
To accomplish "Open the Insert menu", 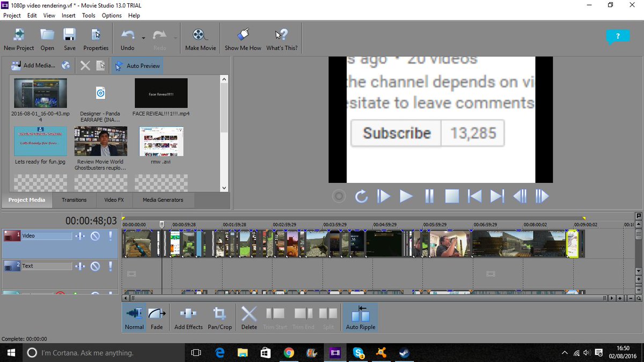I will (x=69, y=16).
